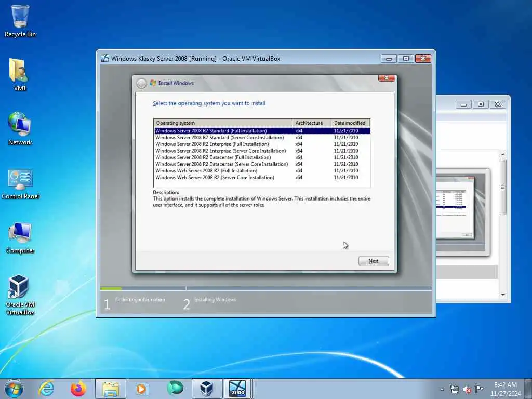The image size is (532, 399).
Task: Select Windows Web Server 2008 R2 (Server Core Installation)
Action: (262, 177)
